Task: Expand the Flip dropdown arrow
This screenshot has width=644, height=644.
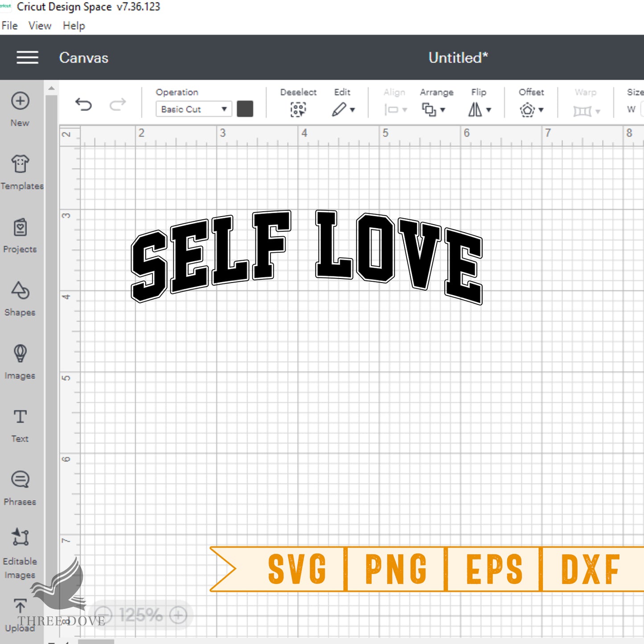Action: (488, 110)
